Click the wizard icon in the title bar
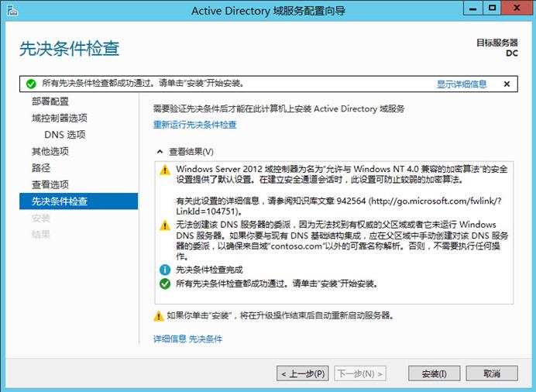This screenshot has width=536, height=392. click(12, 10)
